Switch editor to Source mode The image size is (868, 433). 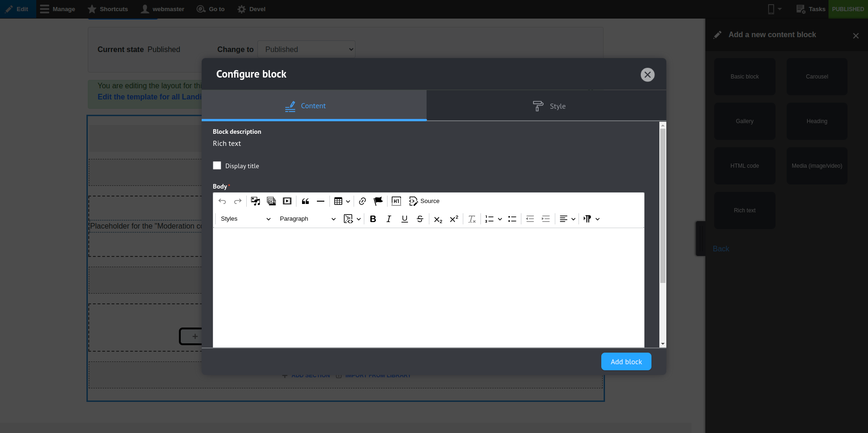click(424, 201)
